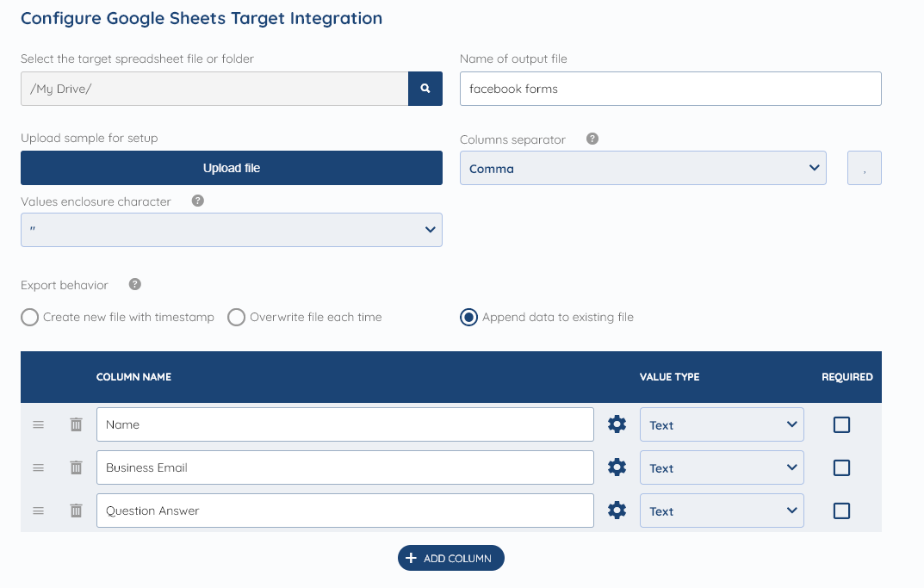
Task: Click the custom separator character box
Action: tap(865, 168)
